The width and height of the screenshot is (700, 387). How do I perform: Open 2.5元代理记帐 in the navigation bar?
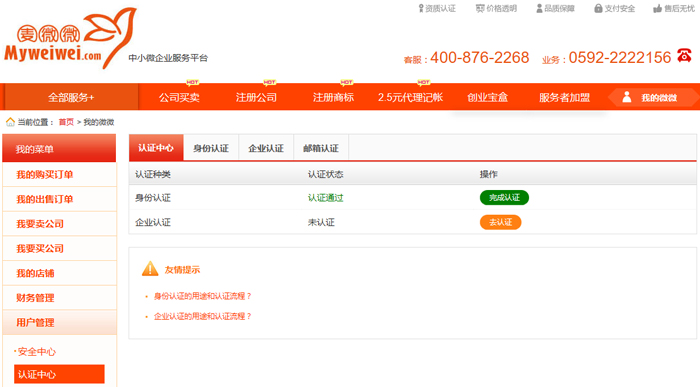tap(410, 97)
